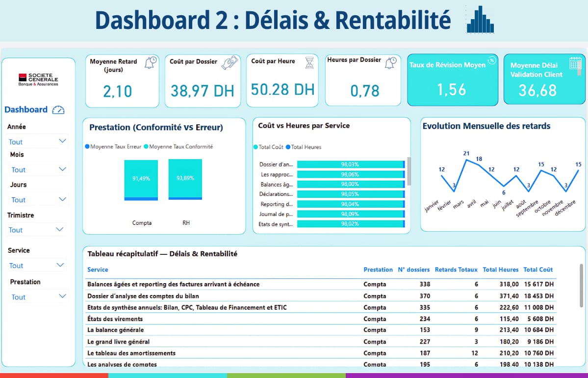Click the bell clock icon on Moyenne Retard card
Screen dimensions: 588x378
pyautogui.click(x=151, y=63)
